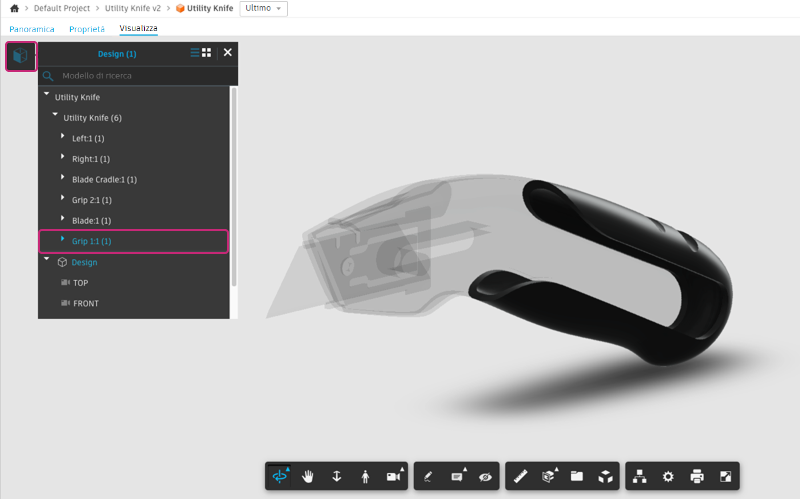
Task: Select the Measure ruler tool
Action: (520, 477)
